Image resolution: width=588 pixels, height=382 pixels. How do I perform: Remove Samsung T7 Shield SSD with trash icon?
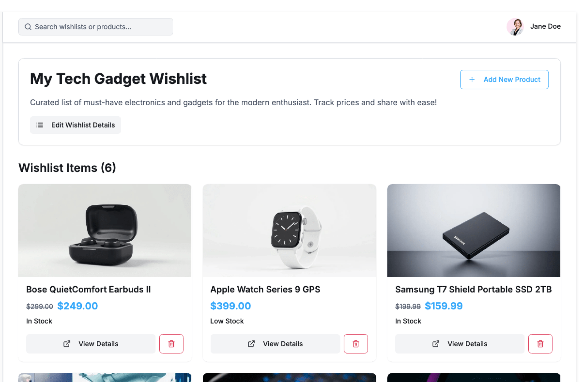tap(540, 344)
